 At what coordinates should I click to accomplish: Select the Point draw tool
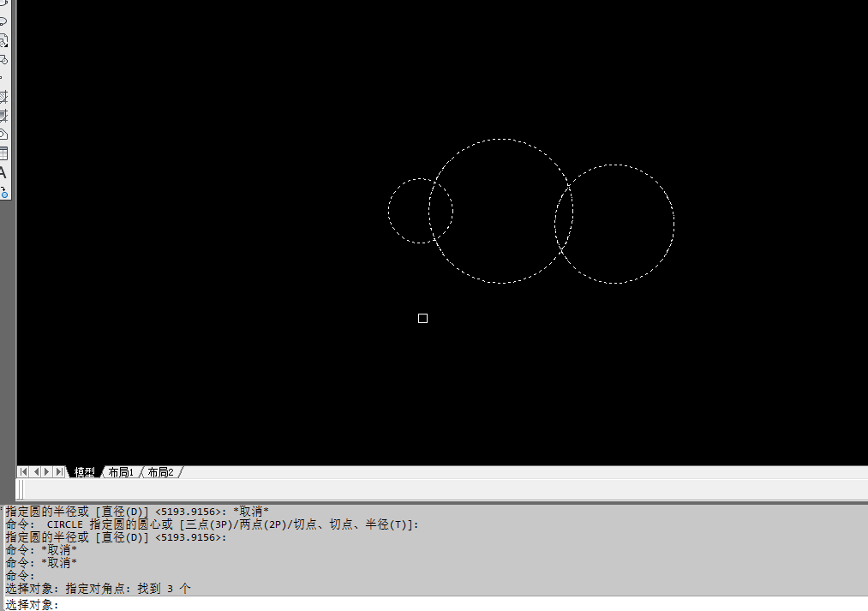click(2, 78)
